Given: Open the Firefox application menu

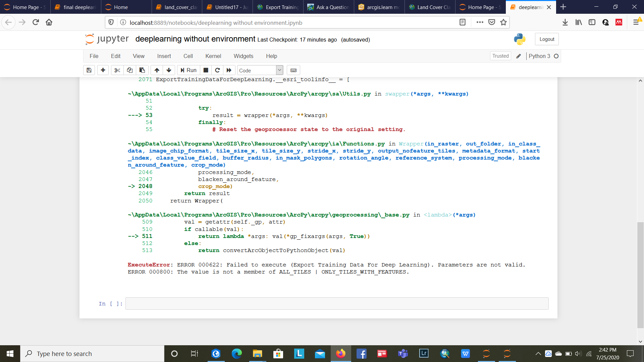Looking at the screenshot, I should point(636,22).
